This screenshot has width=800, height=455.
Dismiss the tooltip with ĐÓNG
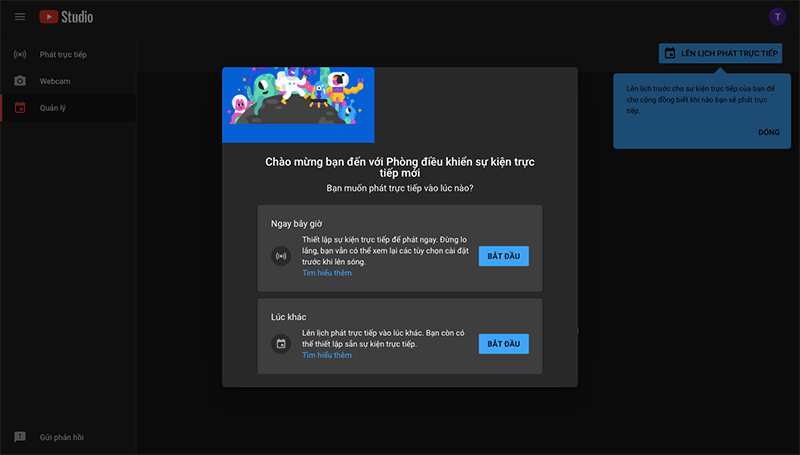768,132
